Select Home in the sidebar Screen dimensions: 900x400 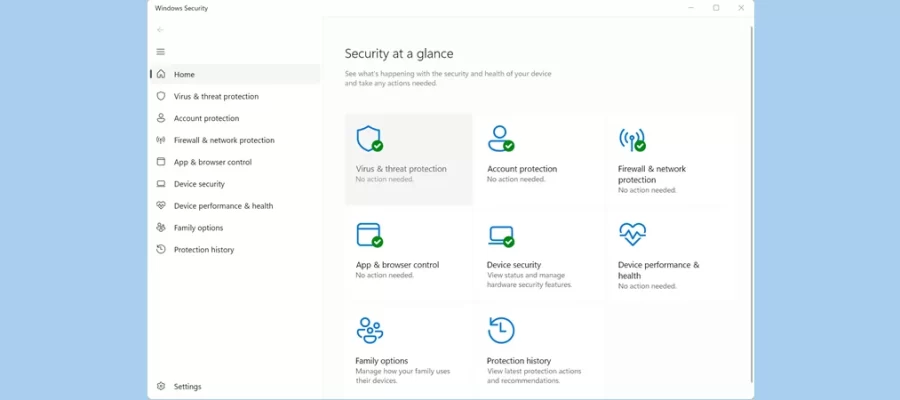coord(235,74)
